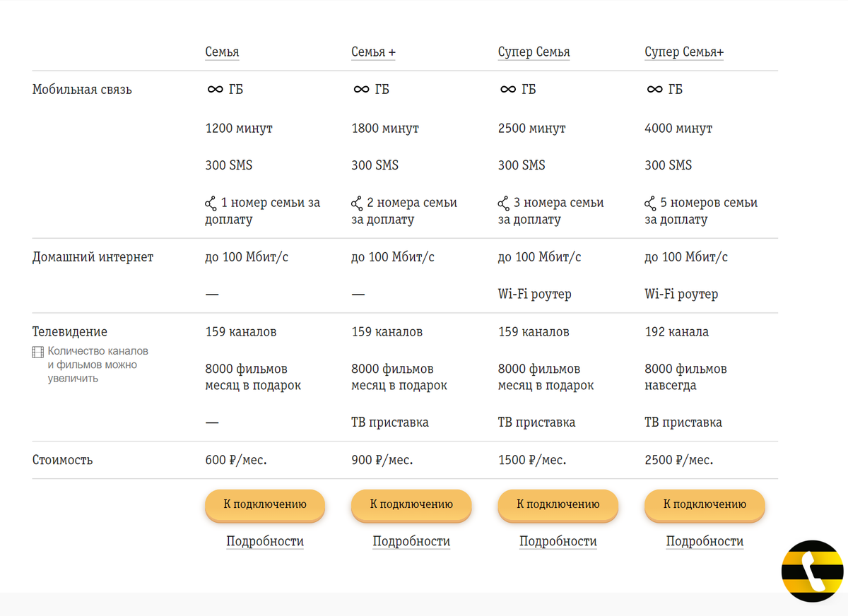Click share icon beside 5 номеров семьи
The width and height of the screenshot is (848, 616).
pyautogui.click(x=650, y=203)
